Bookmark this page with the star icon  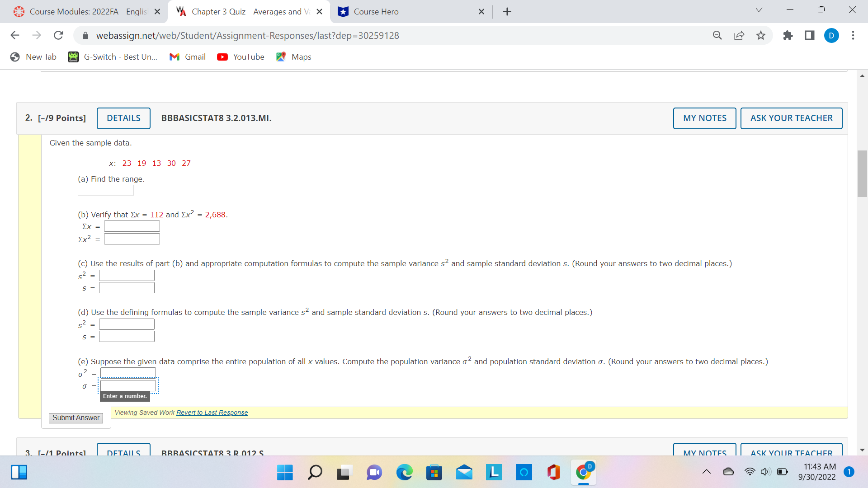coord(761,35)
